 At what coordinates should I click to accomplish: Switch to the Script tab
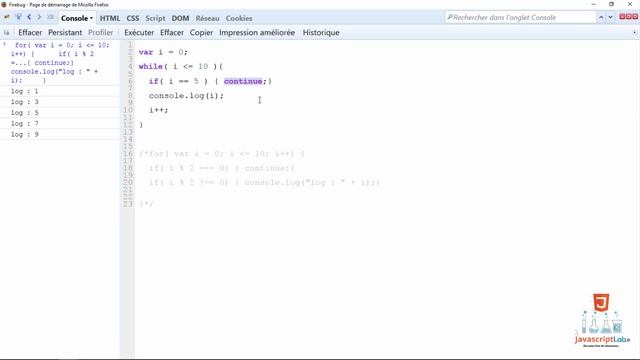pos(155,18)
